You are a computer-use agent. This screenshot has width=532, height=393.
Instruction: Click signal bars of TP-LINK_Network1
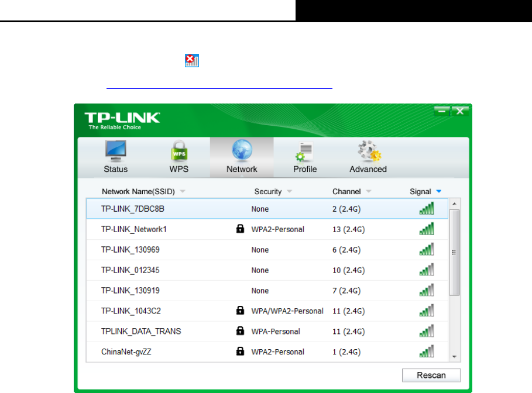[427, 229]
